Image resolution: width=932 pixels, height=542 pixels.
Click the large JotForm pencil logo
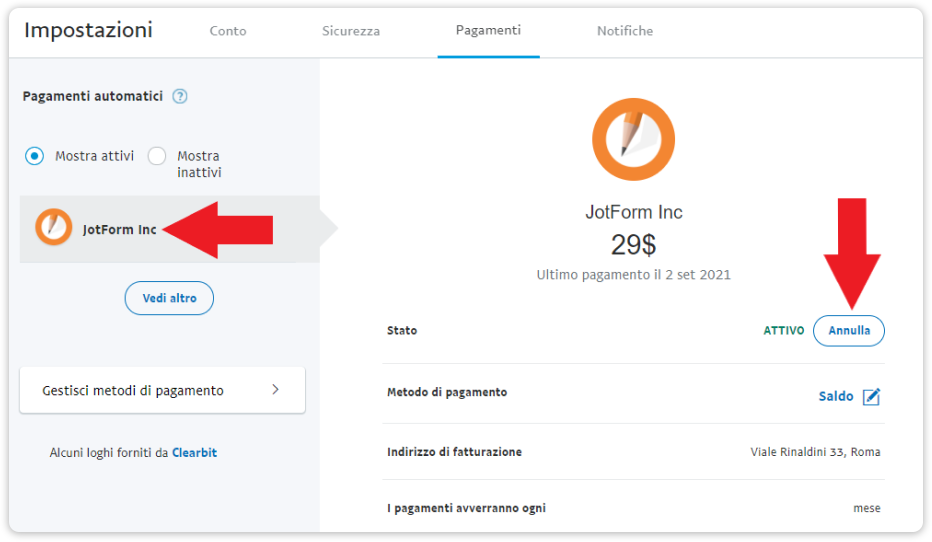633,140
